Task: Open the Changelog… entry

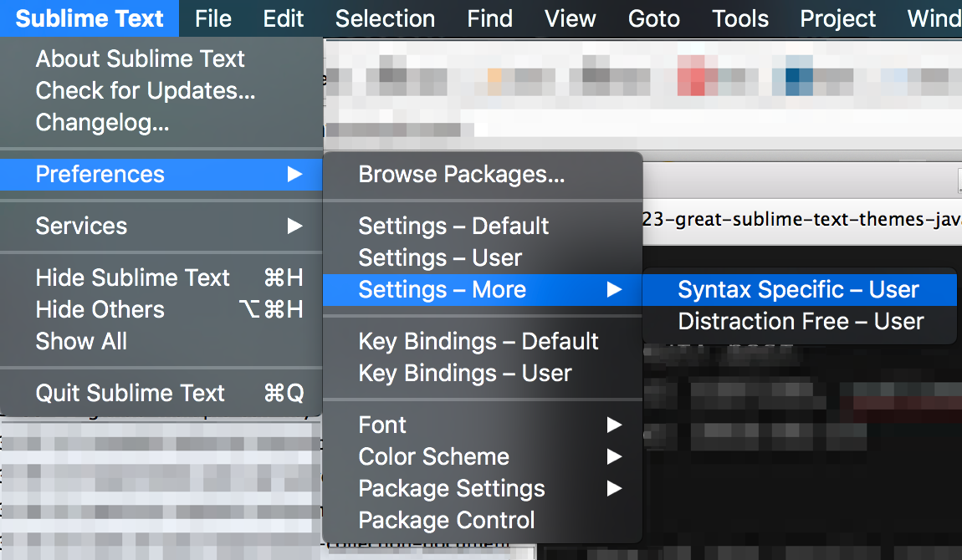Action: tap(161, 123)
